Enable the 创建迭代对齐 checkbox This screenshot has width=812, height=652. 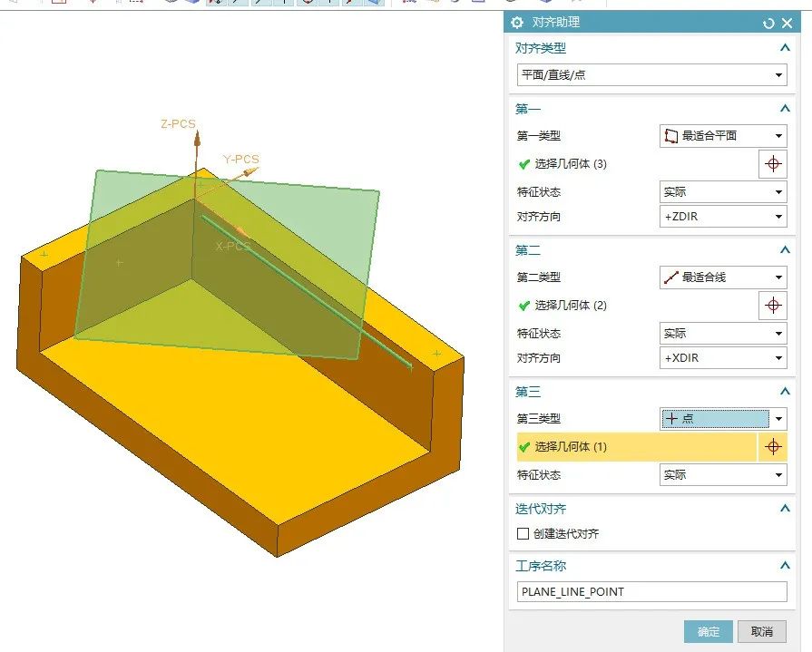(x=523, y=533)
